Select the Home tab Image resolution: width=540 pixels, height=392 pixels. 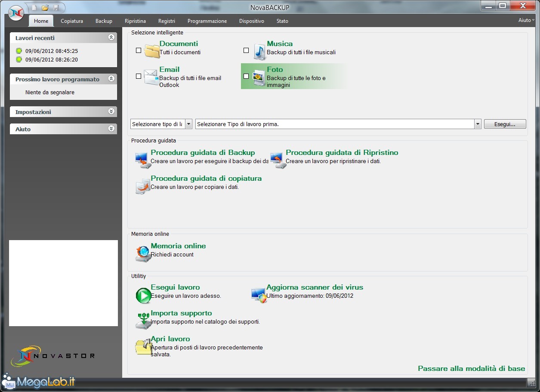pos(41,21)
